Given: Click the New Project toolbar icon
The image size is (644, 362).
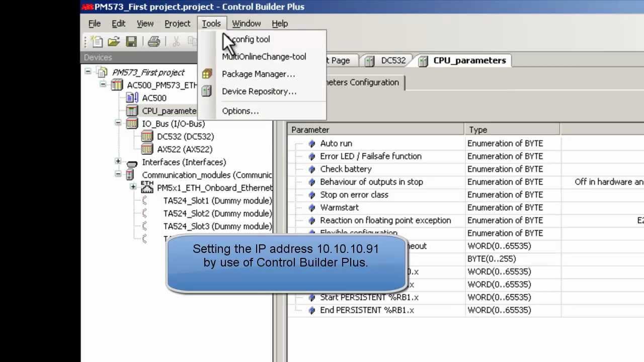Looking at the screenshot, I should (x=97, y=42).
